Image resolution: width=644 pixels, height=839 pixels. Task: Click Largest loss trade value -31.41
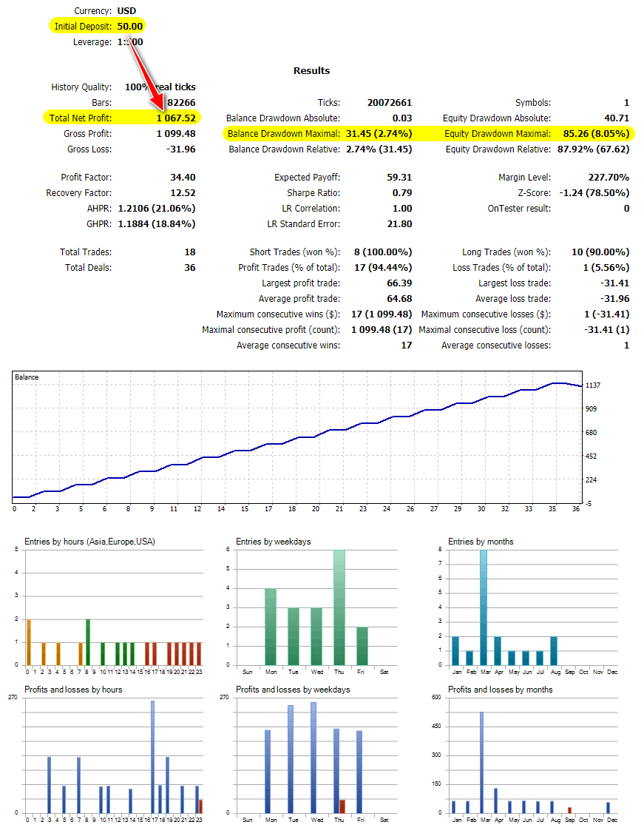[614, 283]
